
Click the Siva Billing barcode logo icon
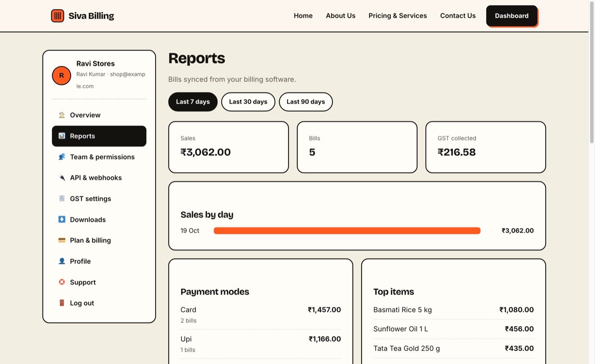57,16
